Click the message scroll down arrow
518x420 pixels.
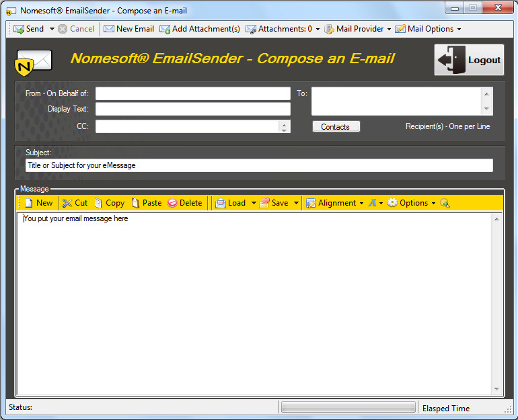pos(496,389)
